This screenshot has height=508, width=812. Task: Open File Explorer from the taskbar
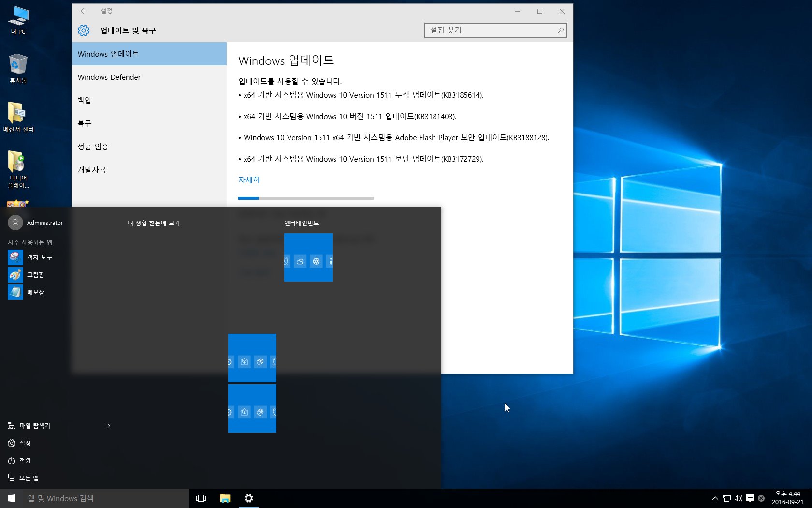coord(225,498)
